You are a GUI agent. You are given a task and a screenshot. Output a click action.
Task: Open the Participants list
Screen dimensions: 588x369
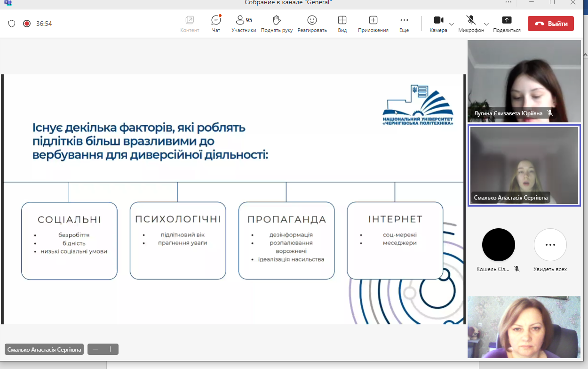tap(243, 21)
